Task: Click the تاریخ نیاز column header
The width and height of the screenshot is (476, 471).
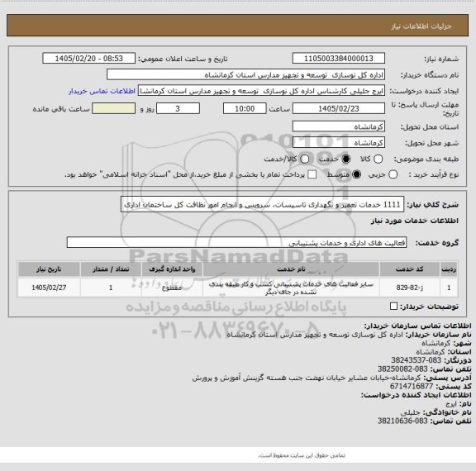Action: tap(49, 269)
